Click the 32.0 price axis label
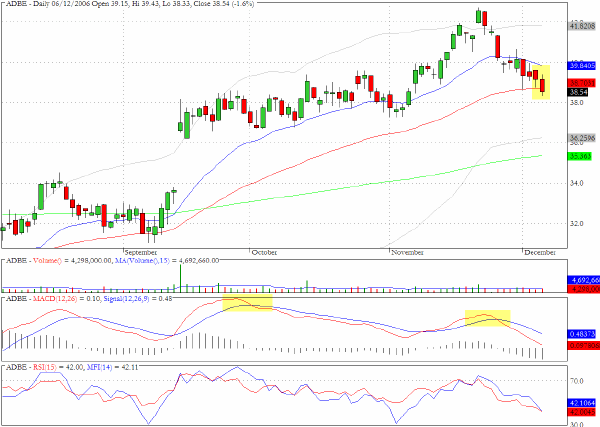The image size is (600, 427). 576,223
